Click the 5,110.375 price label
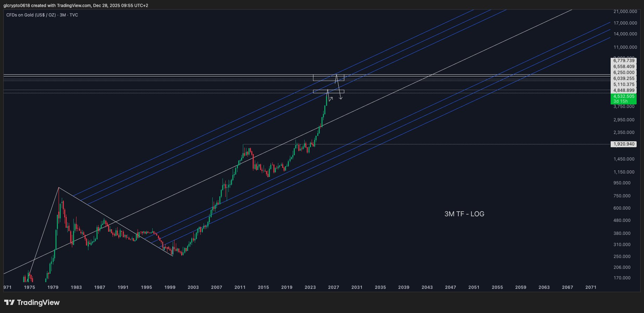Viewport: 644px width, 313px height. click(x=624, y=84)
